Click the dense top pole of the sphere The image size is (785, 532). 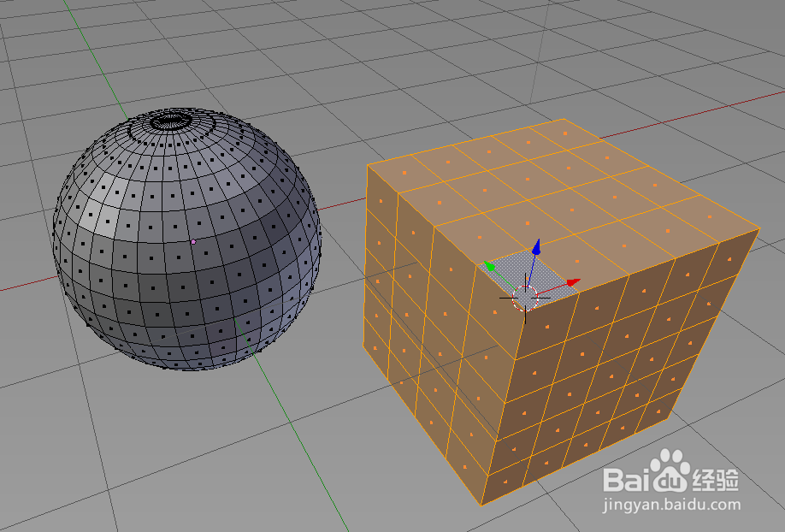coord(171,121)
